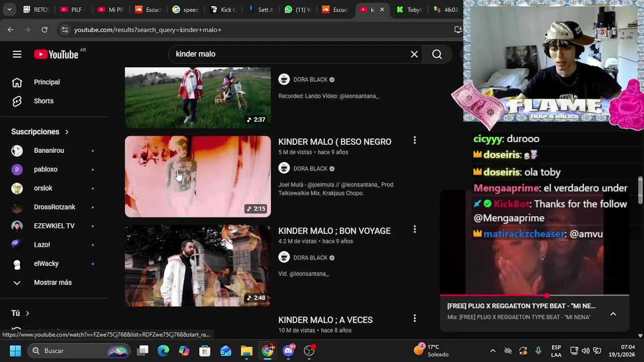Open DrossRotzank subscription
This screenshot has width=644, height=362.
[54, 207]
